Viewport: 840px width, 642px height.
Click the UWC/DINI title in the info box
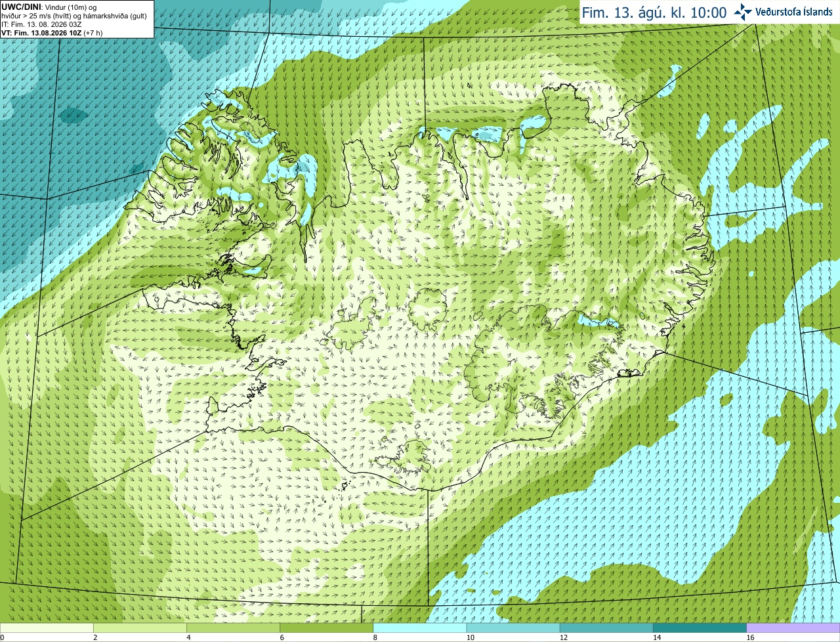[x=22, y=7]
